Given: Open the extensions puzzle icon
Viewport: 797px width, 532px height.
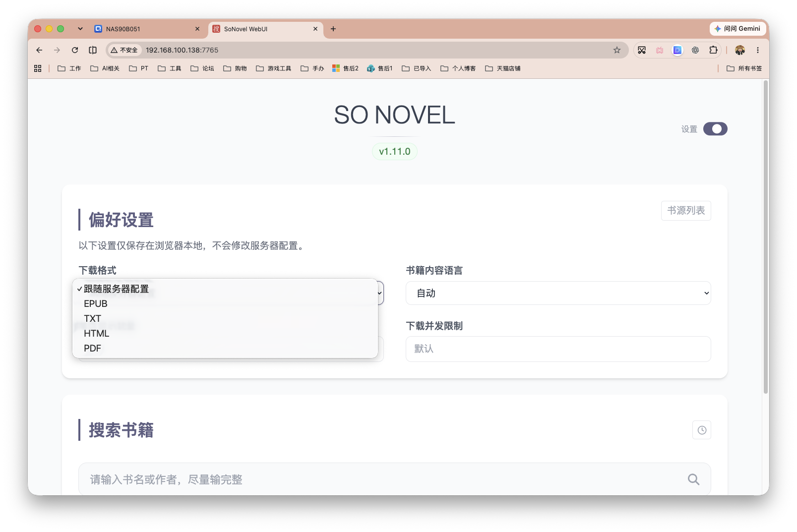Looking at the screenshot, I should coord(713,50).
